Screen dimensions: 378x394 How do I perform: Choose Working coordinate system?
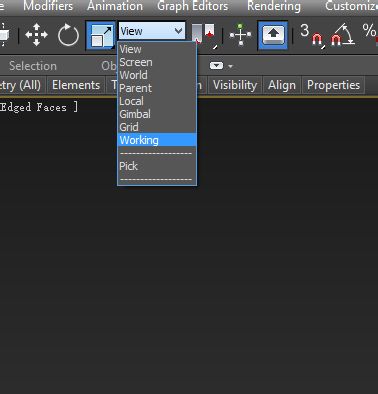157,140
